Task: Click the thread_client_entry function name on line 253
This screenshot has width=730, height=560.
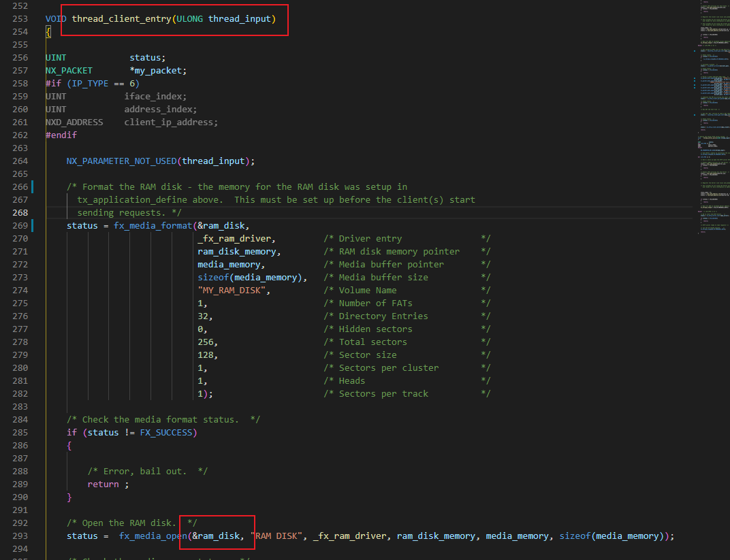Action: click(121, 19)
